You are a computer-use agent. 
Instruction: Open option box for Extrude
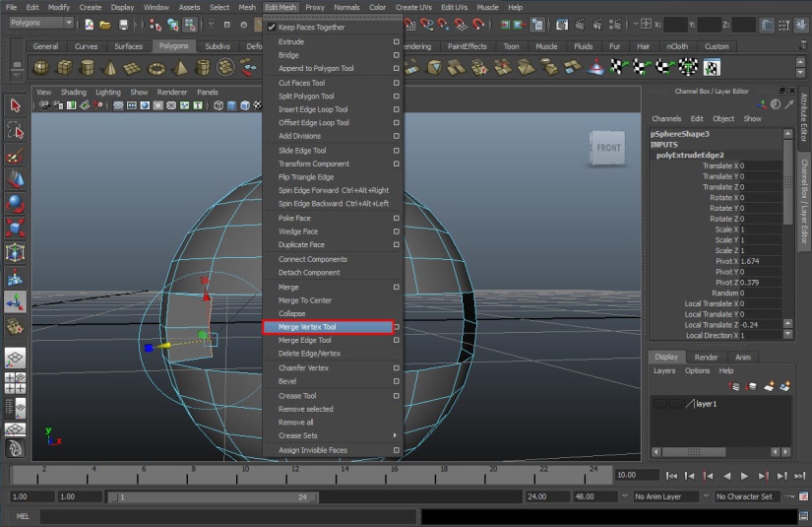click(396, 42)
